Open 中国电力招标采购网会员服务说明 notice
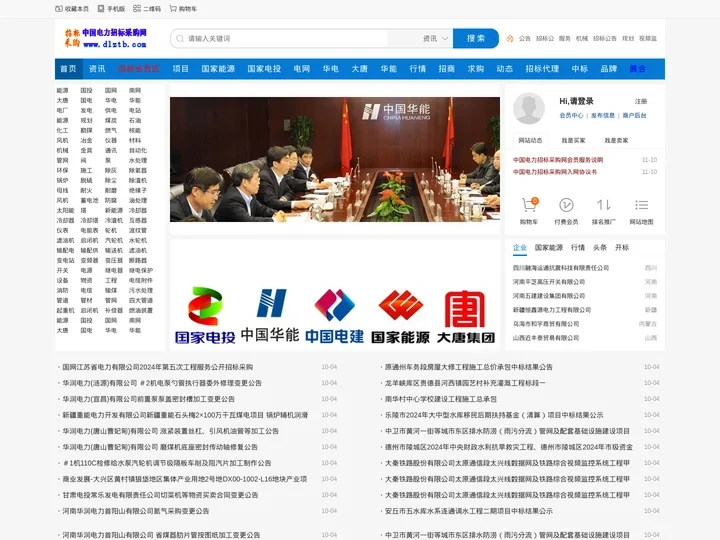The width and height of the screenshot is (720, 540). pos(558,160)
